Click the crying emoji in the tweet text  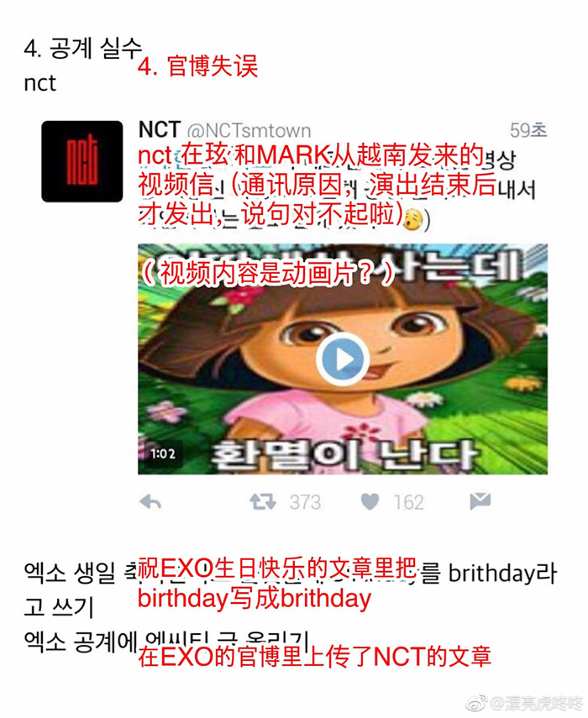click(412, 219)
